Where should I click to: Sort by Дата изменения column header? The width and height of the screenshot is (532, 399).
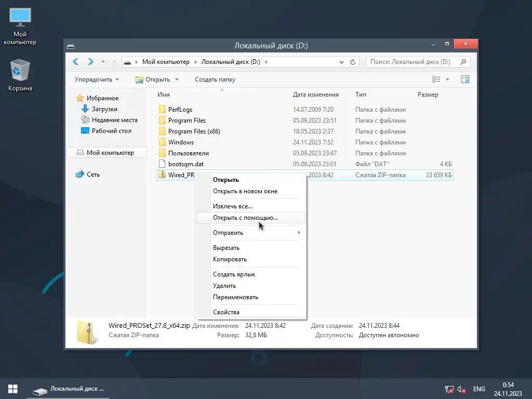(315, 95)
